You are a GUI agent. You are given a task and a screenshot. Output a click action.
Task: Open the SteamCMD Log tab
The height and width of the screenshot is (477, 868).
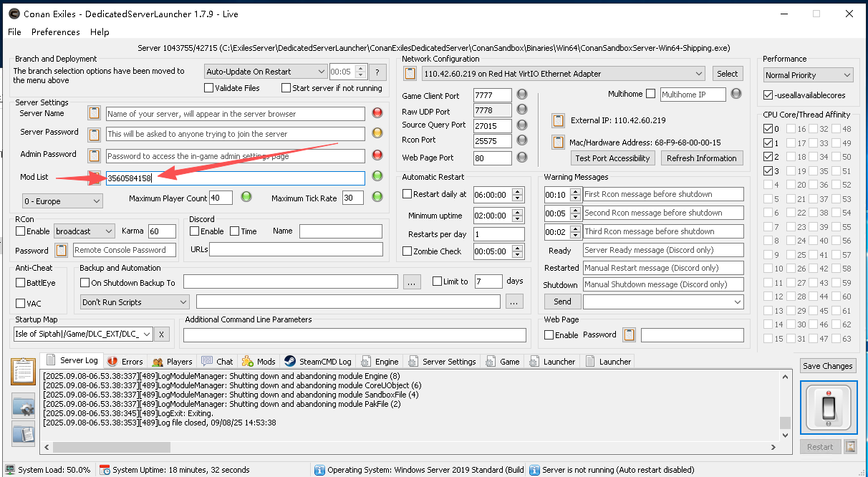(x=317, y=362)
